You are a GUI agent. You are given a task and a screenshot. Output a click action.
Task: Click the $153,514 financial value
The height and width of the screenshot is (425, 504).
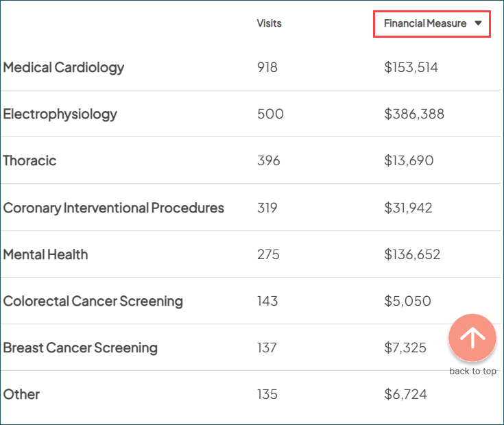[x=411, y=67]
